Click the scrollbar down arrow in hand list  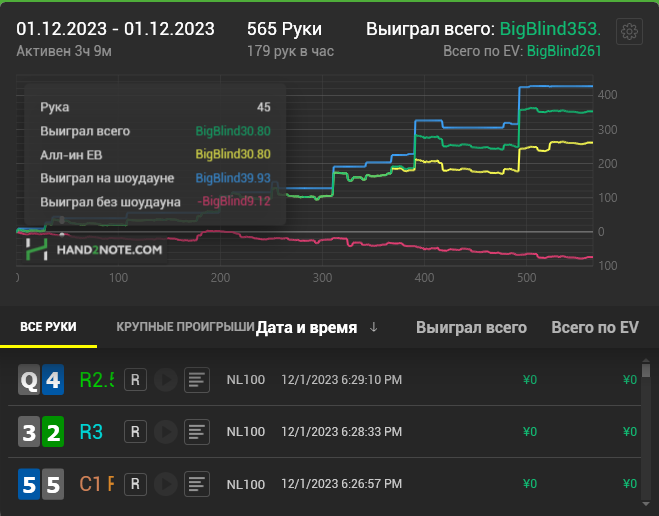tap(646, 504)
